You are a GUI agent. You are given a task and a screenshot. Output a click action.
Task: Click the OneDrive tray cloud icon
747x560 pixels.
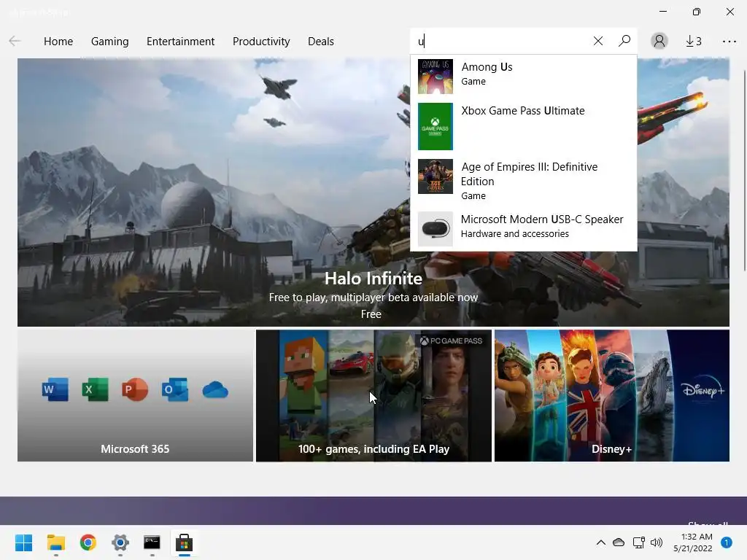(619, 542)
